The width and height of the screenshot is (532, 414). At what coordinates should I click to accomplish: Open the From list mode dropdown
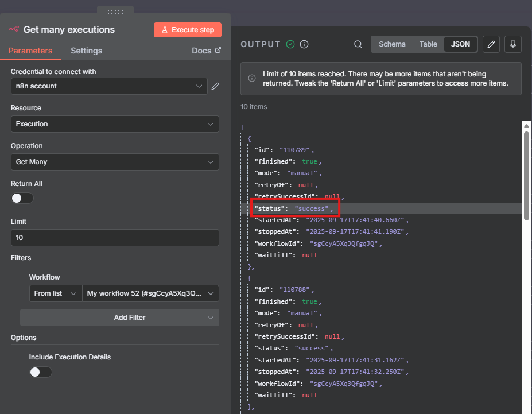pyautogui.click(x=55, y=293)
